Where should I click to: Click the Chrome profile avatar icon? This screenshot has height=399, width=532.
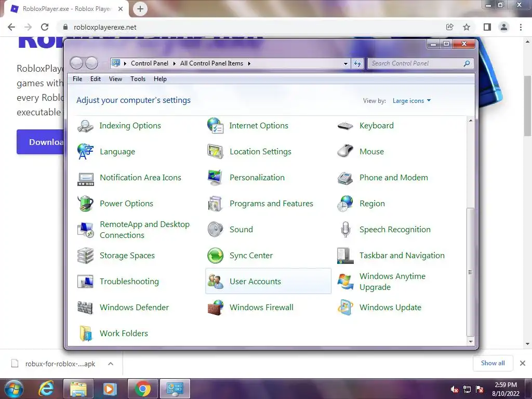click(504, 27)
